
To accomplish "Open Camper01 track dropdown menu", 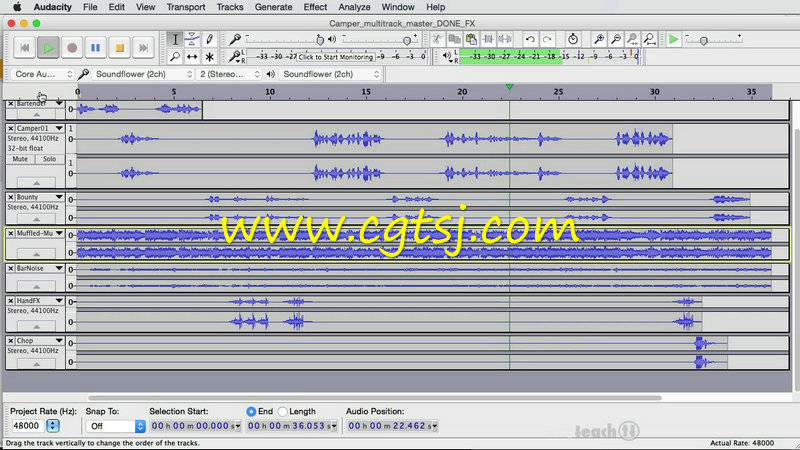I will click(x=59, y=128).
